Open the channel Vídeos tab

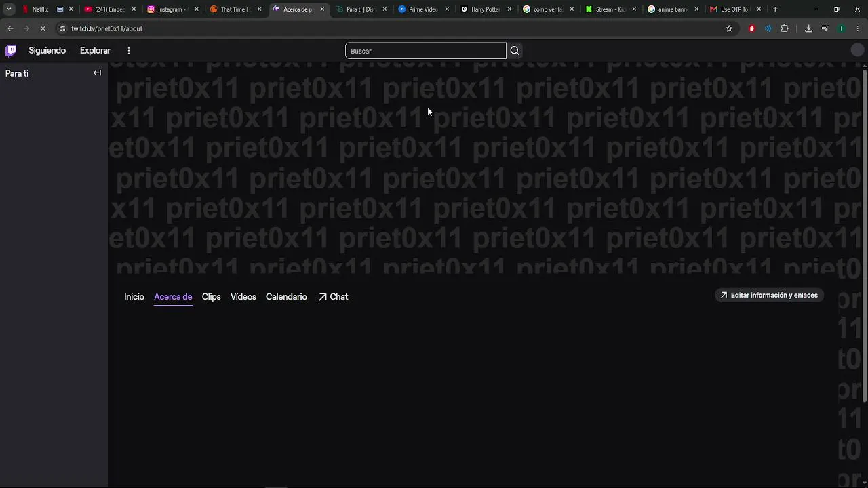243,297
